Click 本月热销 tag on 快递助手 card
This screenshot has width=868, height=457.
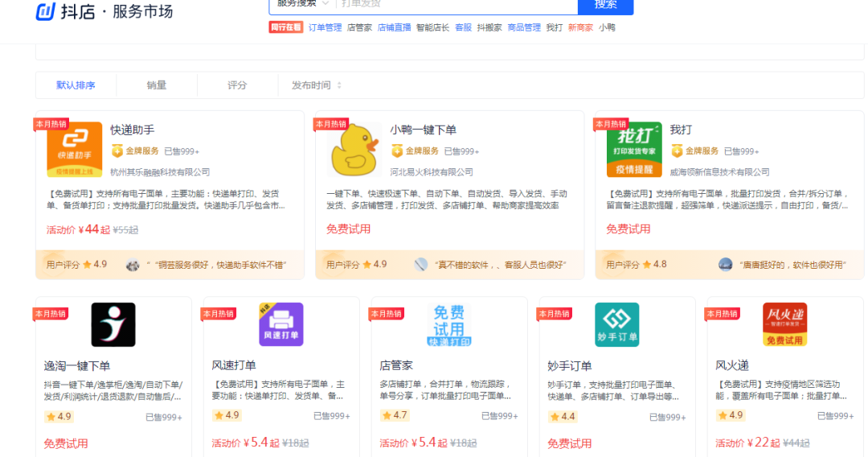click(51, 124)
